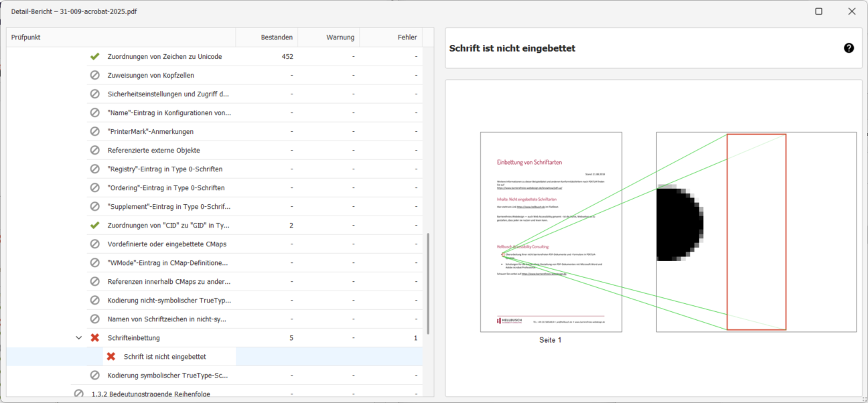868x403 pixels.
Task: Click red X icon beside Schrift ist nicht eingebettet
Action: click(x=111, y=356)
